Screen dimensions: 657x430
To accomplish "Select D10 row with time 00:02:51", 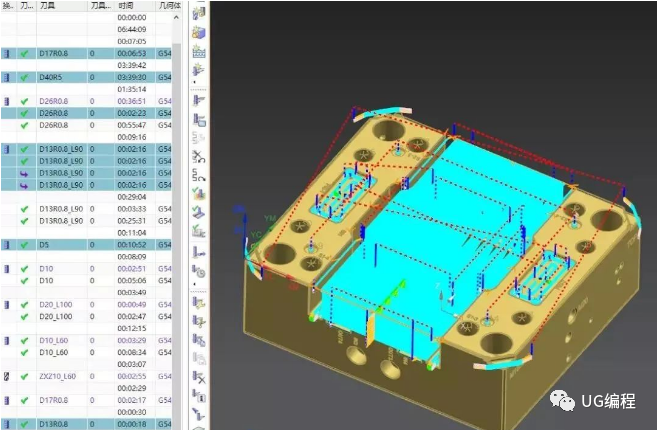I will click(x=86, y=269).
